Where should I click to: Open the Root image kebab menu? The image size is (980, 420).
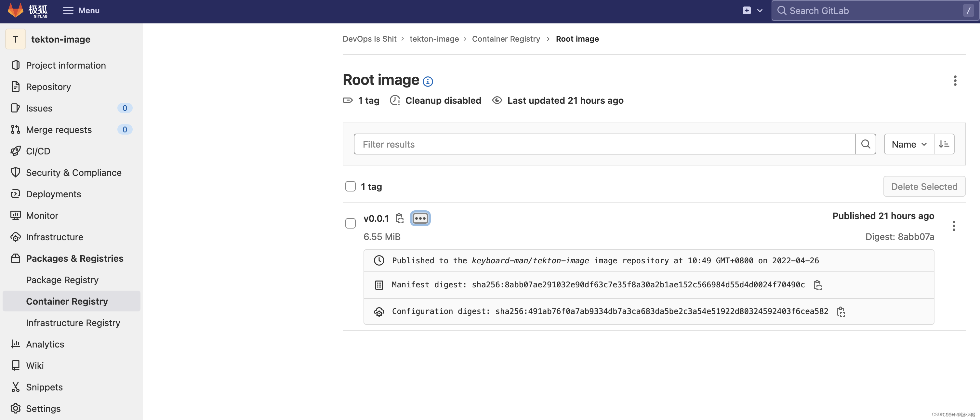(x=955, y=81)
